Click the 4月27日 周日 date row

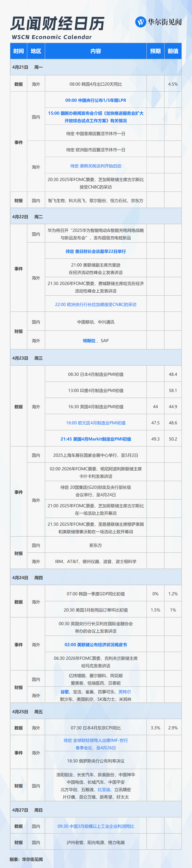[96, 810]
